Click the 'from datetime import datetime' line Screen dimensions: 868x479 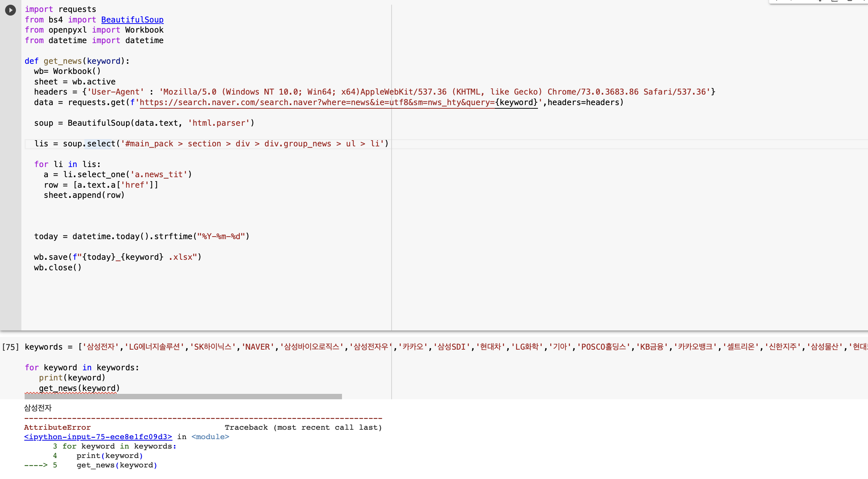pos(94,41)
